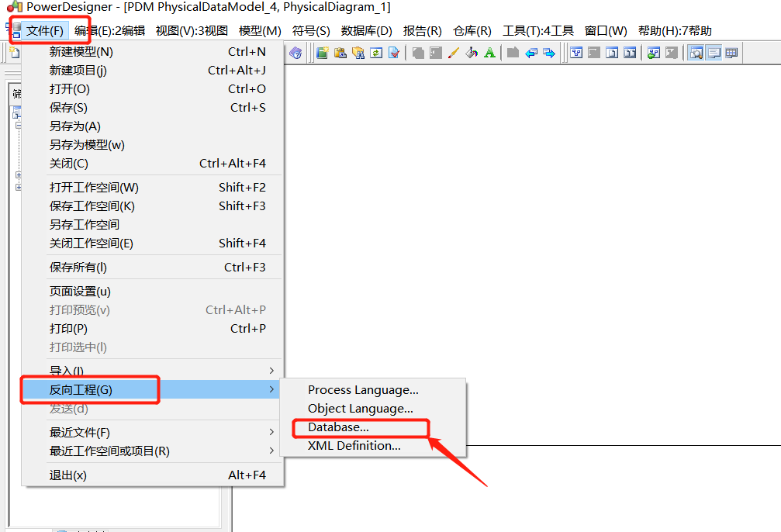Open the 视图(V) menu
The width and height of the screenshot is (781, 532).
[x=192, y=31]
